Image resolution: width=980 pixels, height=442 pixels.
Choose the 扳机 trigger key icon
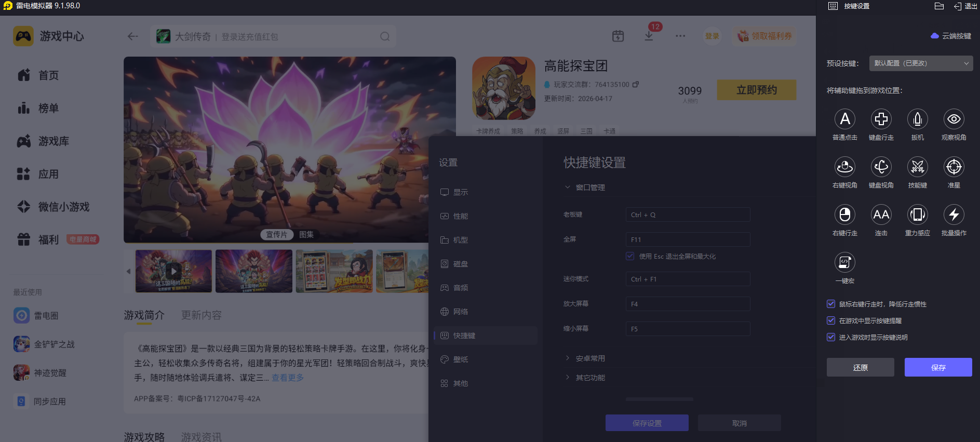coord(918,119)
